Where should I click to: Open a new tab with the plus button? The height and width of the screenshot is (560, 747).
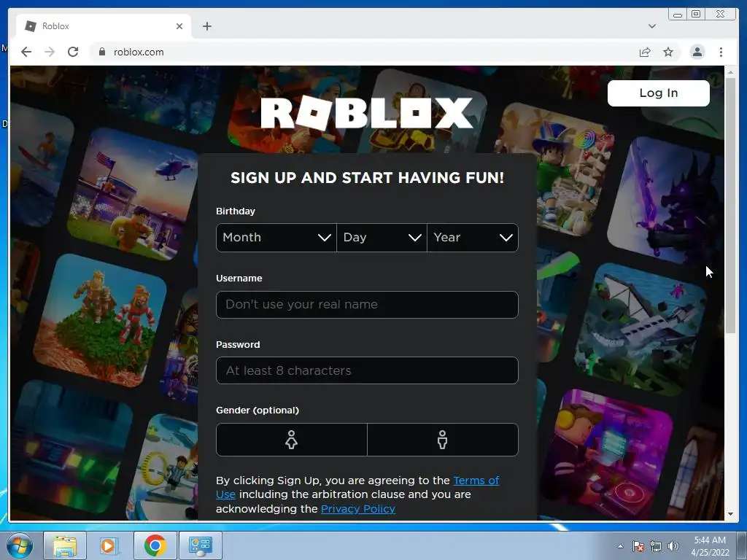pyautogui.click(x=206, y=26)
